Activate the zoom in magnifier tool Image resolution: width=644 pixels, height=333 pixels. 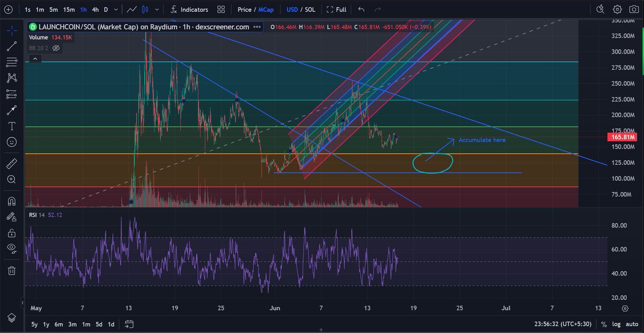coord(11,179)
